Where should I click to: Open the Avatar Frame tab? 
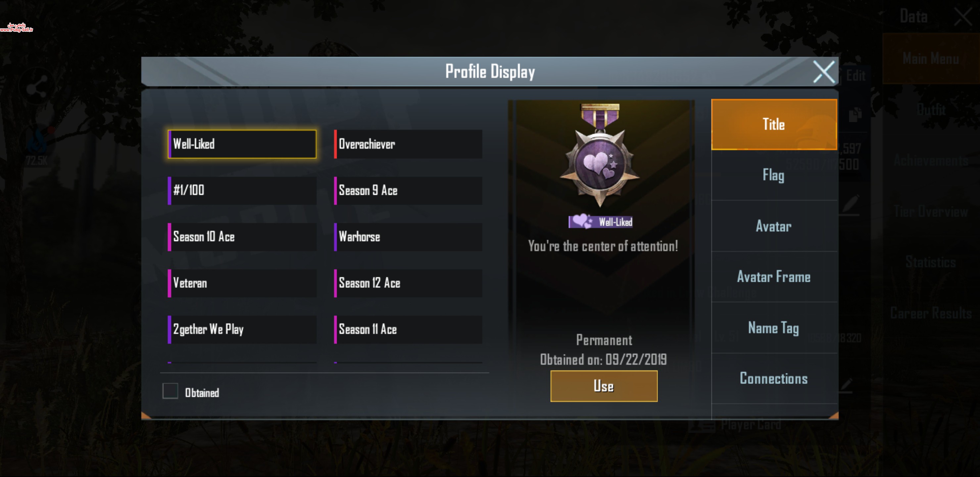[x=774, y=277]
